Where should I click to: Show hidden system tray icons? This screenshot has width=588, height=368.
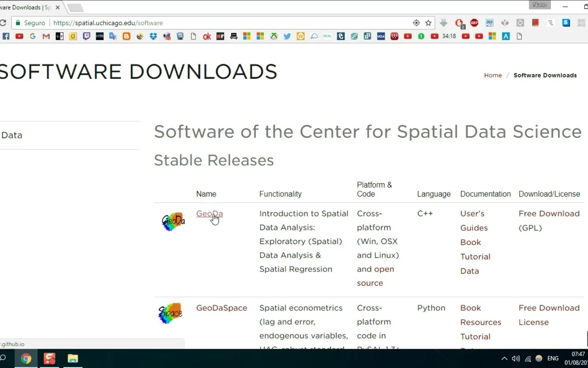[504, 358]
